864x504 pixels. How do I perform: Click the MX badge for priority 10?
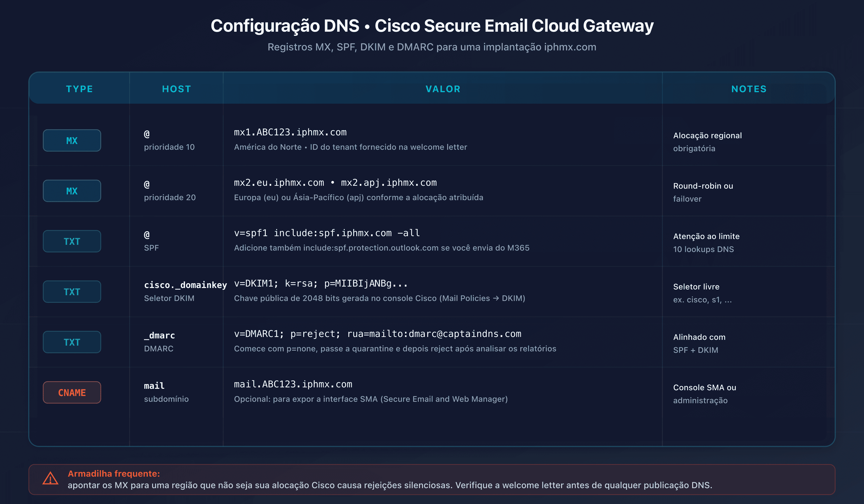[x=72, y=141]
